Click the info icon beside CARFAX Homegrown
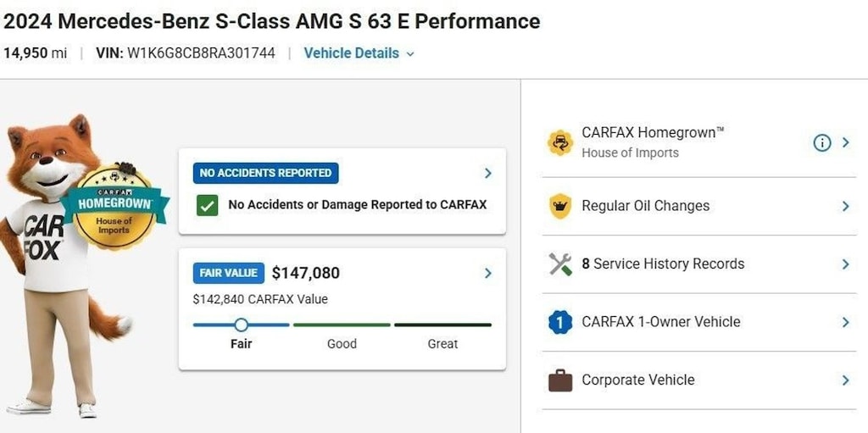 click(822, 143)
